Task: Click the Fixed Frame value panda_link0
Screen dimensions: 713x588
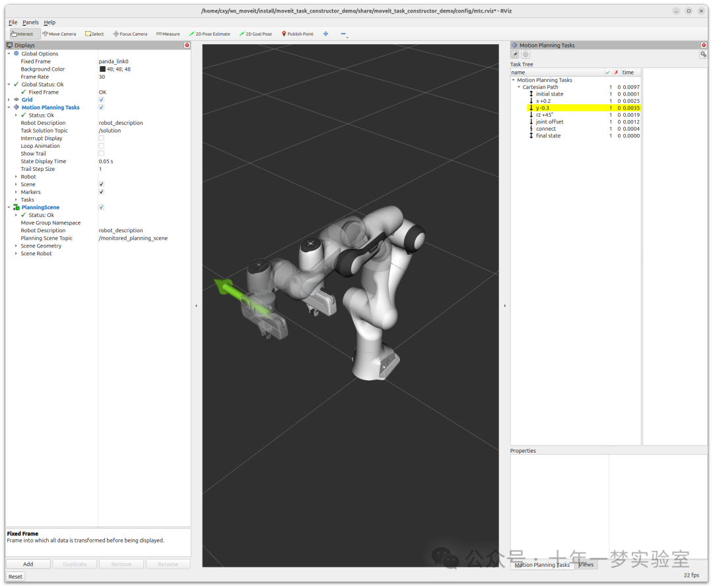Action: point(114,61)
